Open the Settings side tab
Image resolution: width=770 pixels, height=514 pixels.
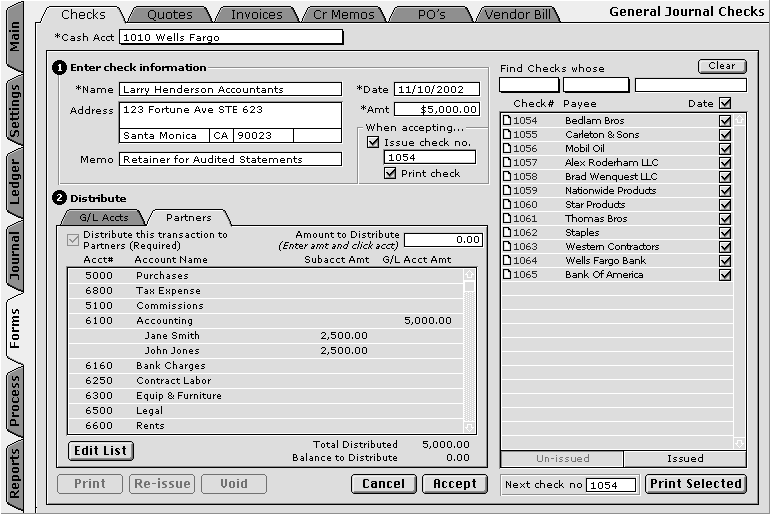[15, 111]
